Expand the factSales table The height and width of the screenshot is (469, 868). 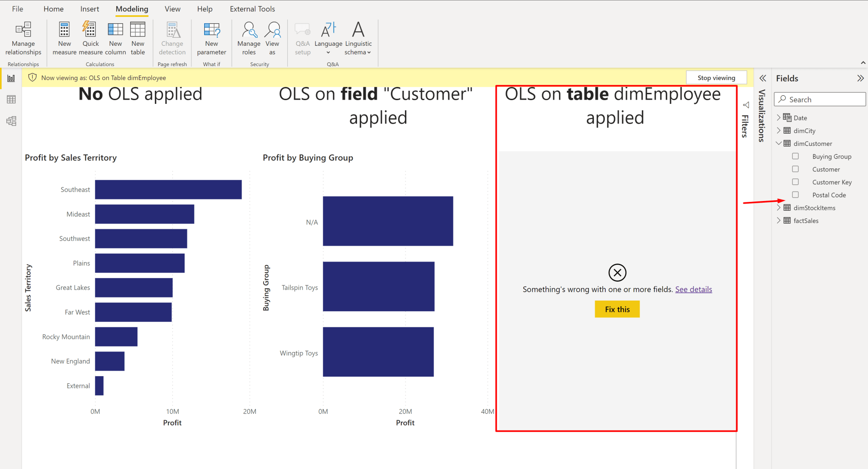coord(778,221)
